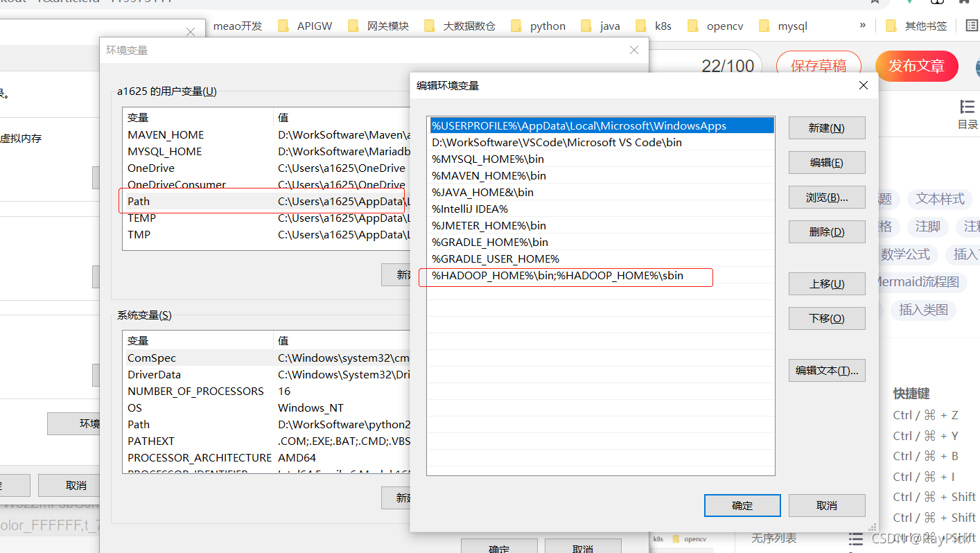The height and width of the screenshot is (553, 980).
Task: Click the 编辑(E) button
Action: pos(826,163)
